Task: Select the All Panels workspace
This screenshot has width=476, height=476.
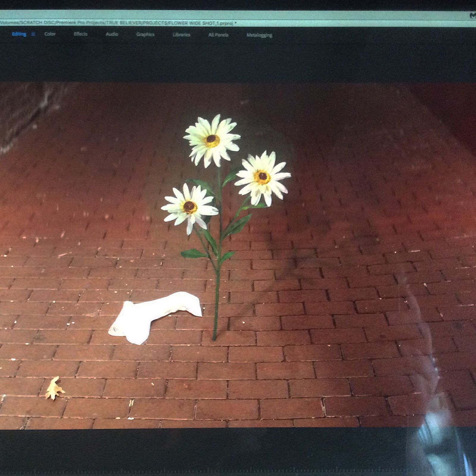Action: pyautogui.click(x=218, y=35)
